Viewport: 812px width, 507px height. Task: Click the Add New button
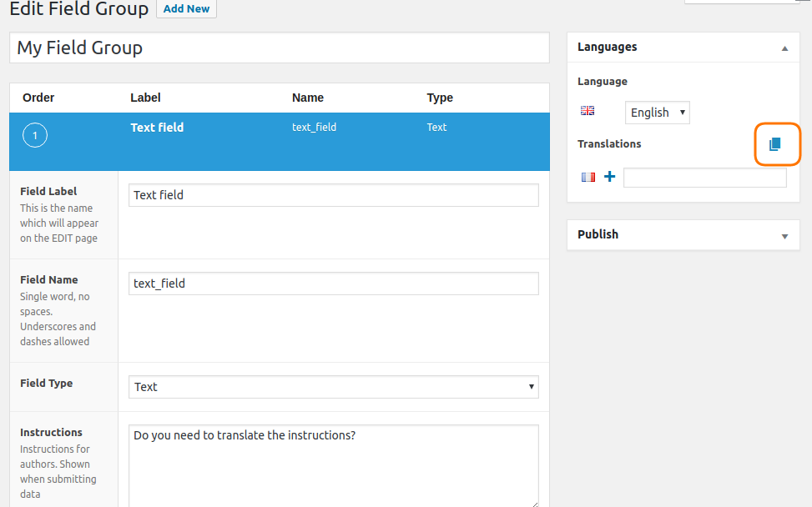tap(186, 9)
